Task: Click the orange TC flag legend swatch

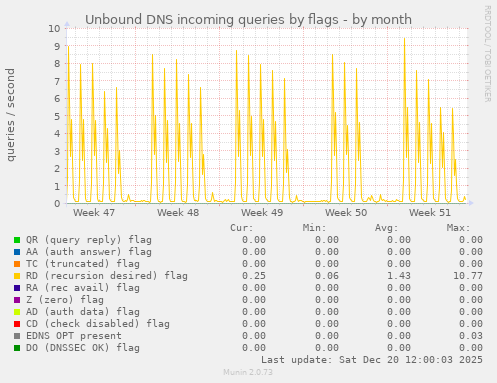Action: 17,264
